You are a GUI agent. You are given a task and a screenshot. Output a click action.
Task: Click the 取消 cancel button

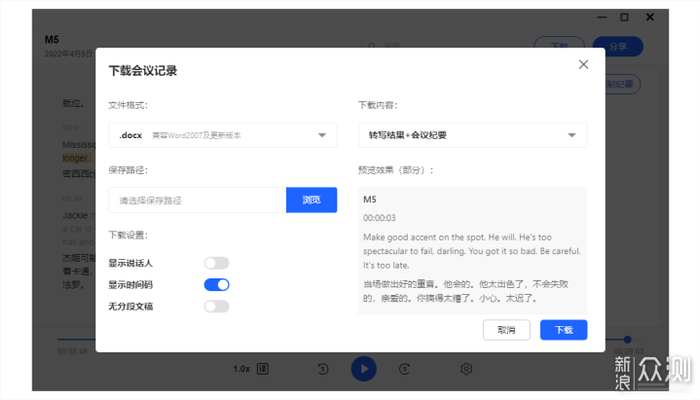click(x=506, y=330)
